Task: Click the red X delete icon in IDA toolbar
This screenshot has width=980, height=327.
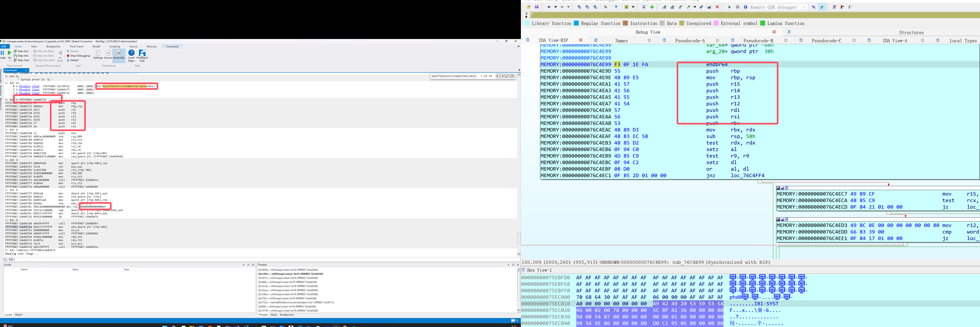Action: (x=717, y=7)
